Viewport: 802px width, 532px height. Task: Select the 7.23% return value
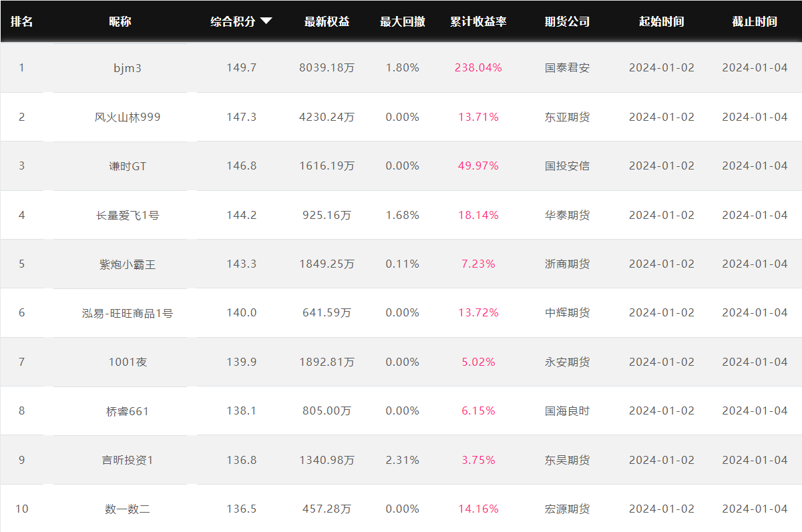coord(478,264)
